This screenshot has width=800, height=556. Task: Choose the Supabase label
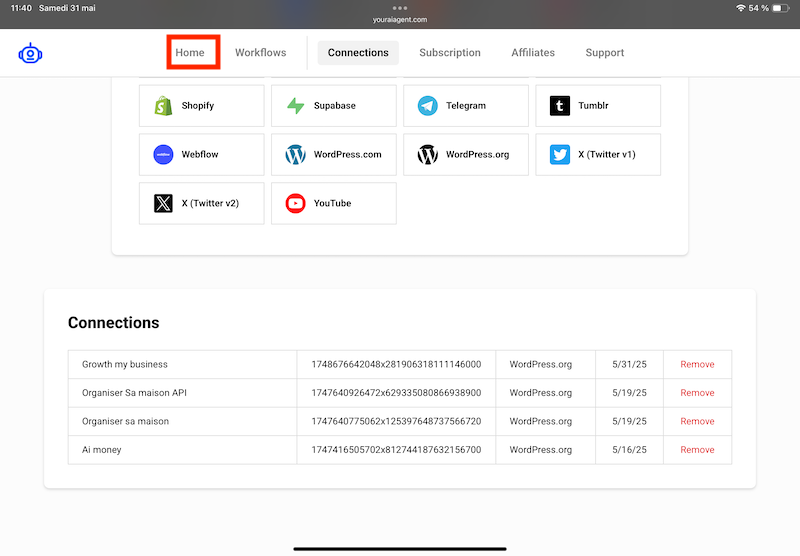tap(335, 106)
